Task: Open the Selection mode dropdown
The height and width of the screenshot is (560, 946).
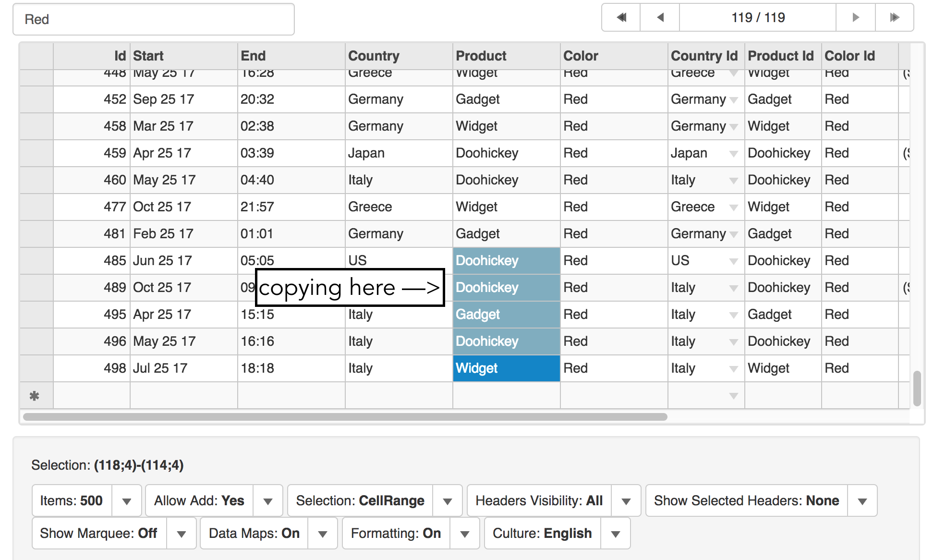Action: (447, 501)
